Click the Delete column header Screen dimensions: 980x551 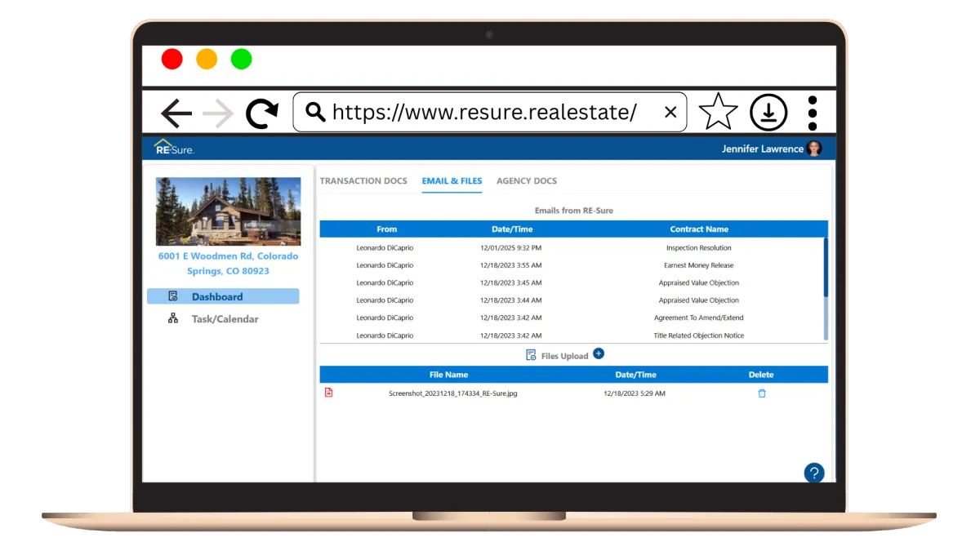pos(761,375)
